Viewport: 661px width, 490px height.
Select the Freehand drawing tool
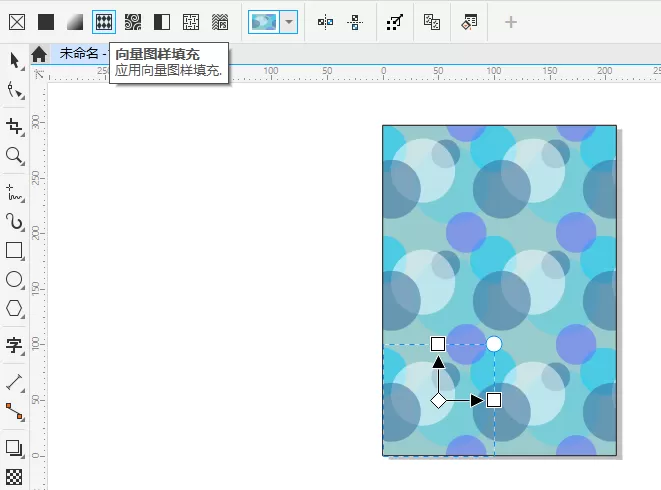[x=15, y=192]
